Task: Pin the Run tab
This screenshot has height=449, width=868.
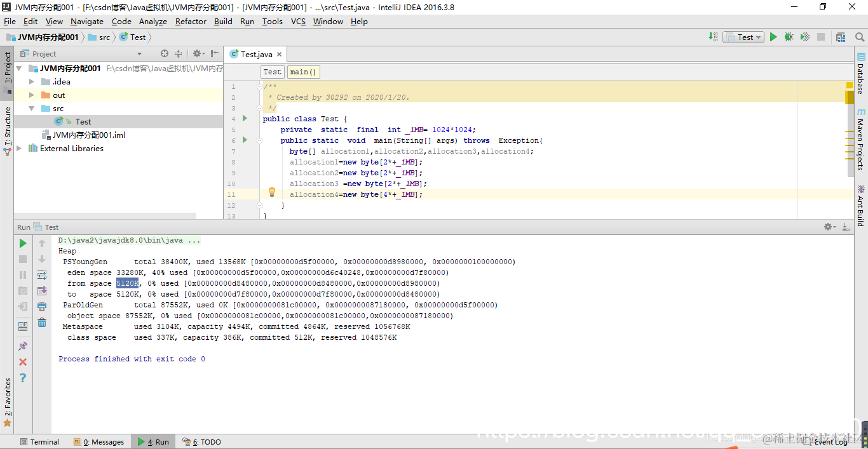Action: [23, 346]
